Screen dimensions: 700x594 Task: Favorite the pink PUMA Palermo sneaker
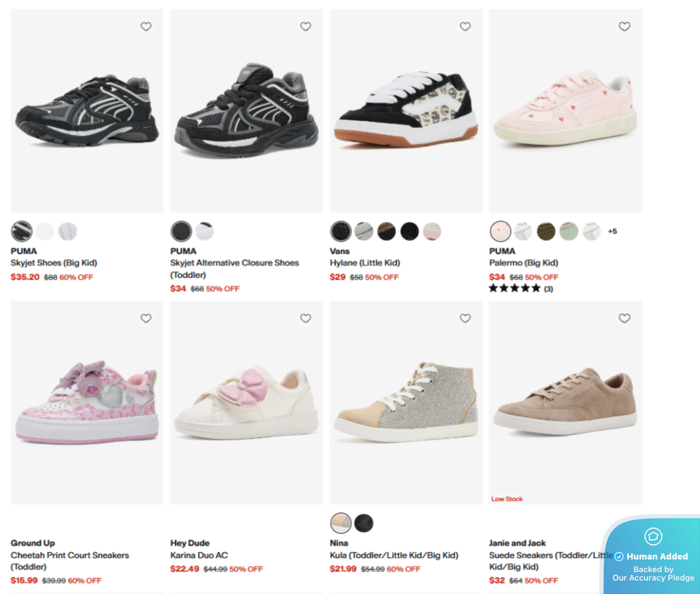coord(625,27)
